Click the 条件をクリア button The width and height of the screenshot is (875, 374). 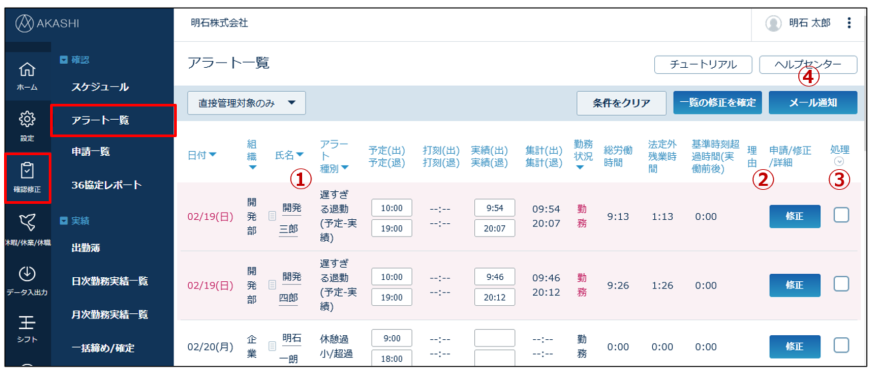point(622,103)
